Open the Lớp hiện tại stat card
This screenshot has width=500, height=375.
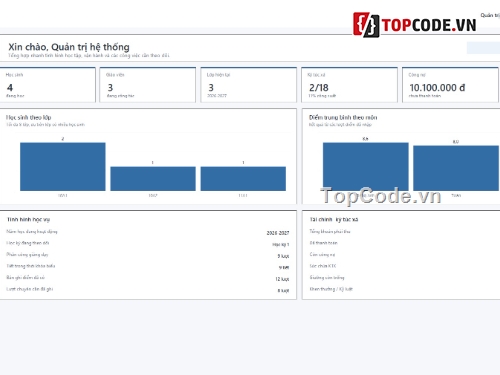coord(248,85)
